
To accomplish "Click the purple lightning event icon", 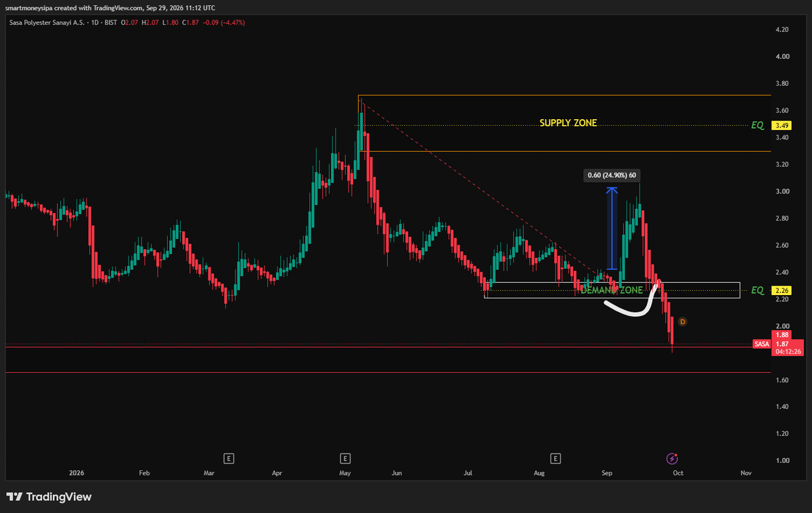I will click(x=672, y=458).
